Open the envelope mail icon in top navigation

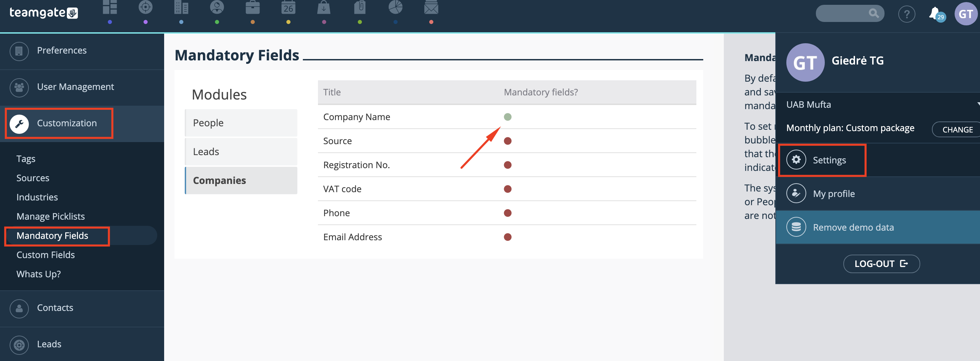click(x=431, y=7)
